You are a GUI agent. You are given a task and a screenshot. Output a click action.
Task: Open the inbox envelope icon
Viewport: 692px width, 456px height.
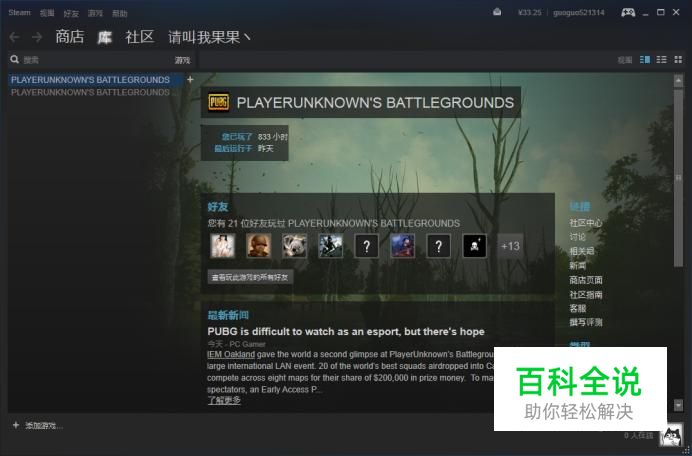497,12
